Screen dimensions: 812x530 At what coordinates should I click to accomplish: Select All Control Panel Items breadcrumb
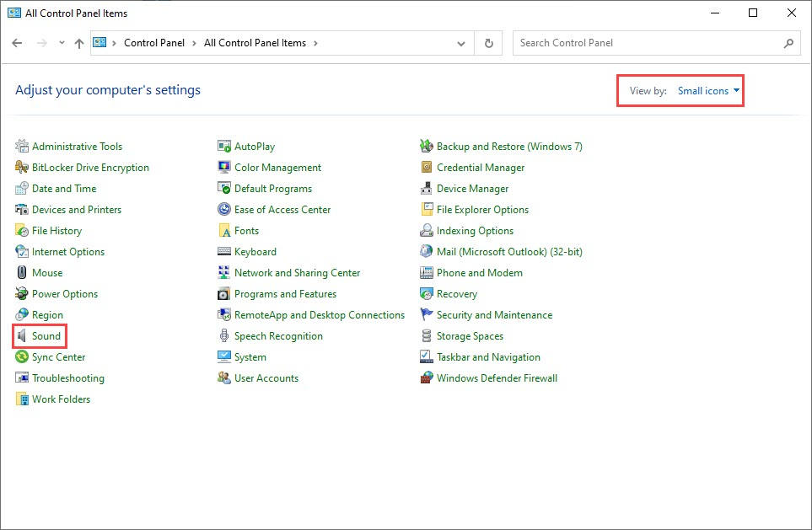(255, 43)
